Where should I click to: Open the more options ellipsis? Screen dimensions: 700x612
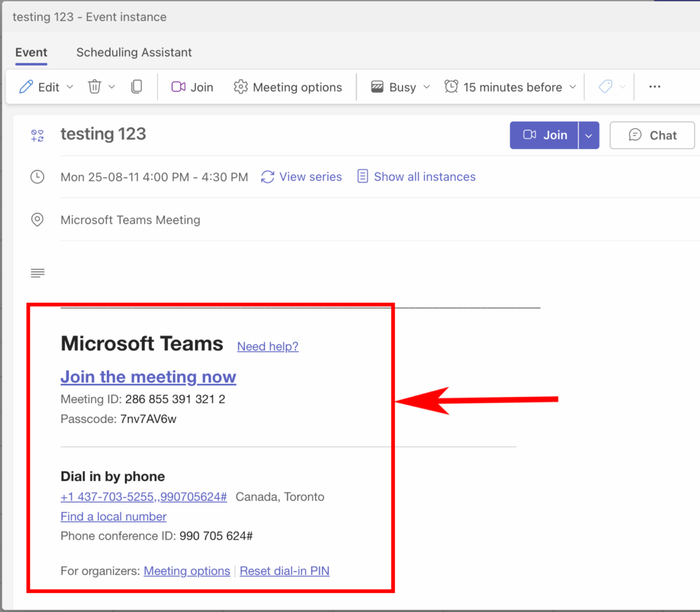point(654,87)
